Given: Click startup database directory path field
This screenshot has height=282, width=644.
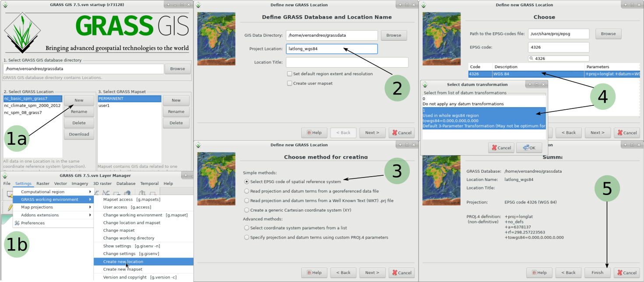Looking at the screenshot, I should pos(83,69).
